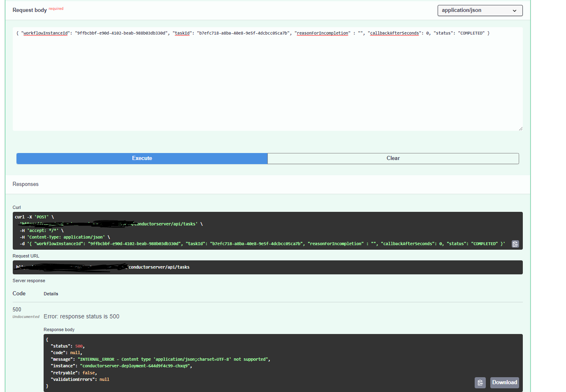Copy the curl command to clipboard
Viewport: 566px width, 392px height.
515,244
